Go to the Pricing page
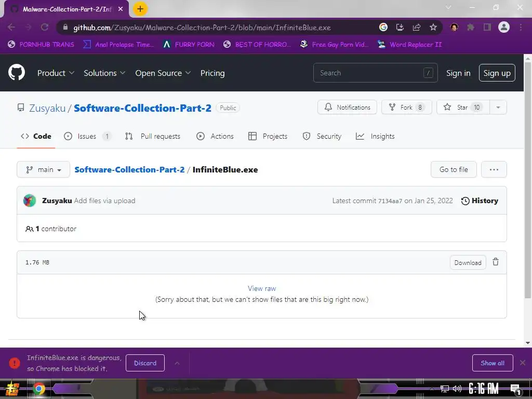The width and height of the screenshot is (532, 399). 212,73
